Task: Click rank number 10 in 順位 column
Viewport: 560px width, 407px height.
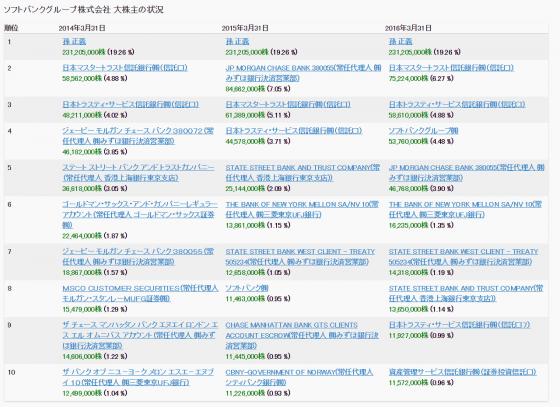Action: pos(11,372)
